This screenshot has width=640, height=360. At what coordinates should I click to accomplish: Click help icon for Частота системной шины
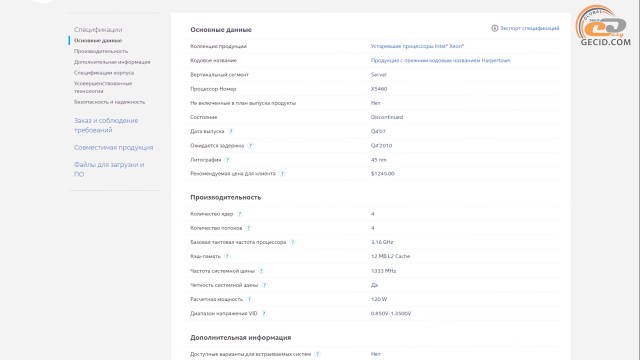261,271
